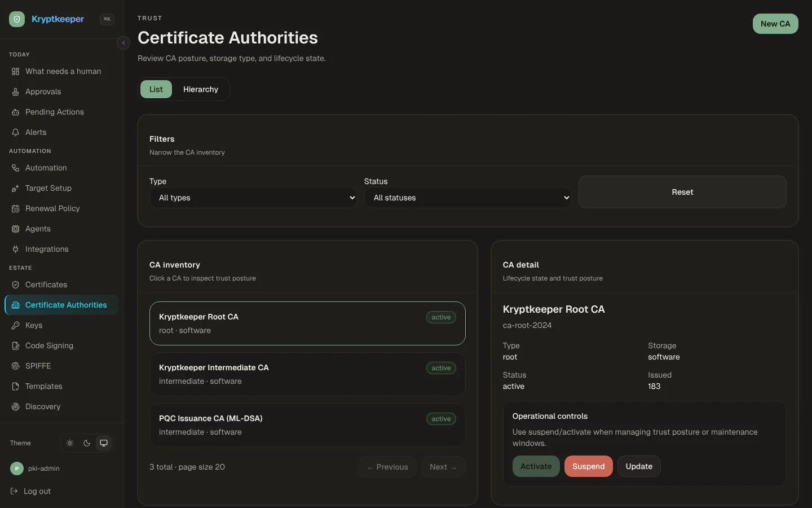The width and height of the screenshot is (812, 508).
Task: Click the Automation icon in sidebar
Action: point(16,168)
